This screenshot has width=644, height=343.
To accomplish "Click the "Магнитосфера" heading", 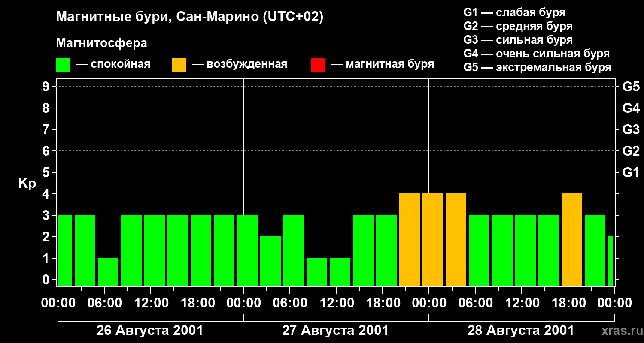I will point(102,43).
